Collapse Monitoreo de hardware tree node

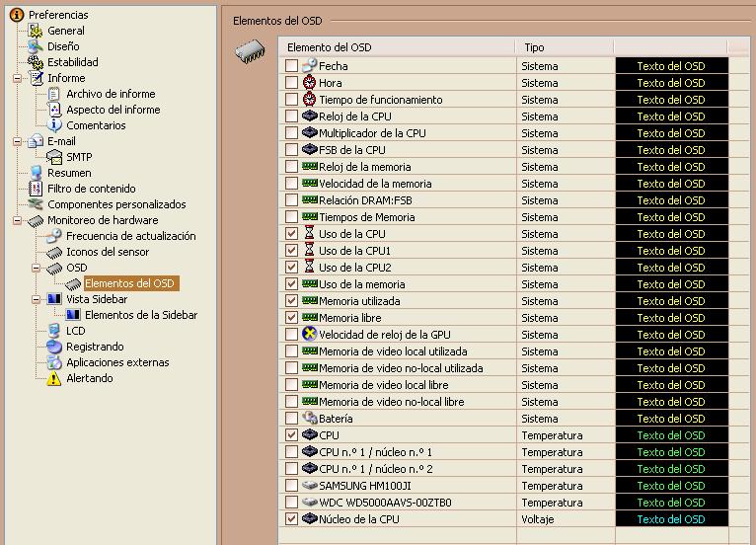pyautogui.click(x=18, y=220)
